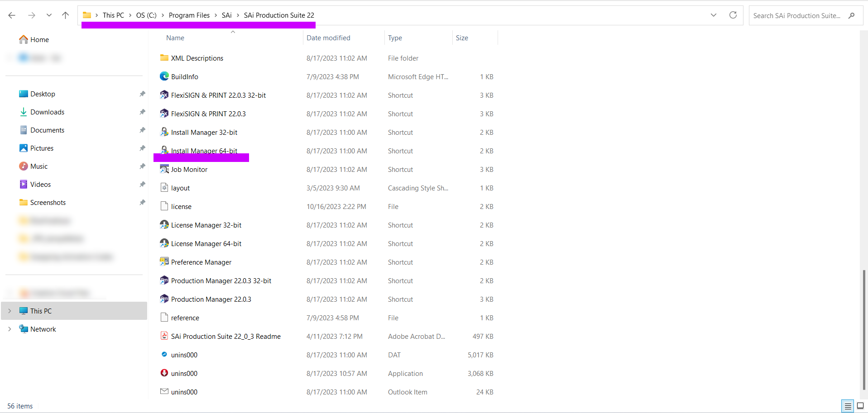Select unins000 DAT file icon

[x=164, y=355]
